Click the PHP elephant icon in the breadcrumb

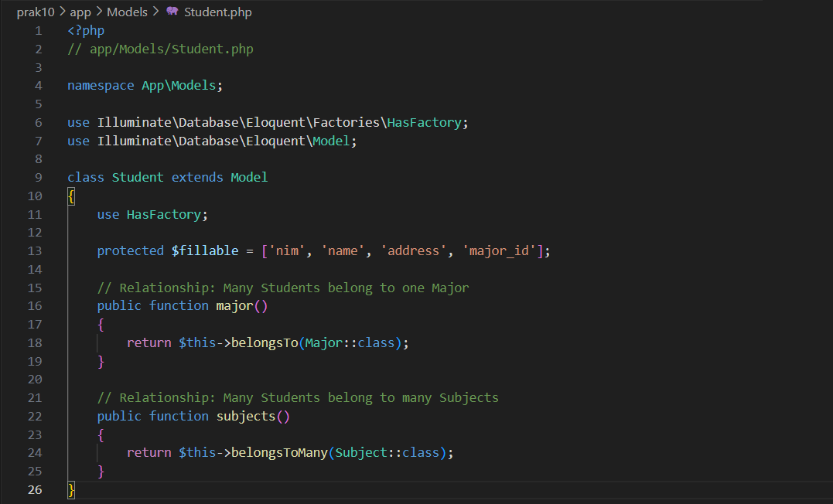pyautogui.click(x=172, y=12)
